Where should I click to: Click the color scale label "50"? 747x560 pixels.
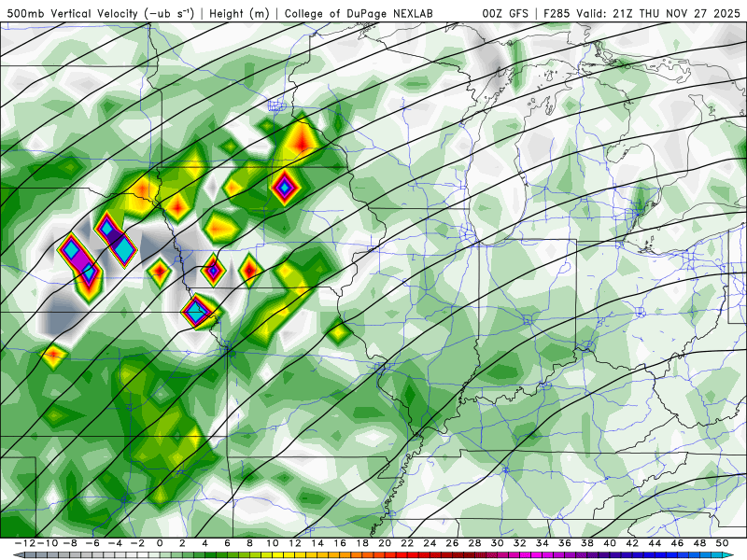point(722,543)
